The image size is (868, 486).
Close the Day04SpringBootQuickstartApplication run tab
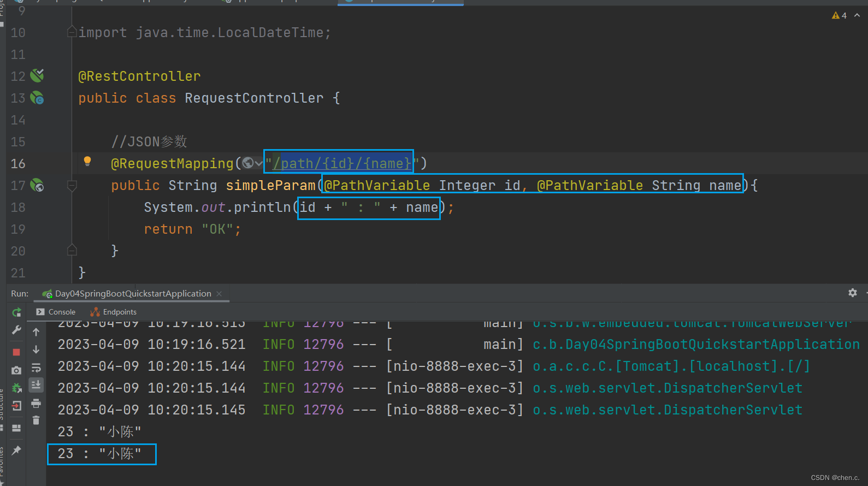pyautogui.click(x=219, y=294)
